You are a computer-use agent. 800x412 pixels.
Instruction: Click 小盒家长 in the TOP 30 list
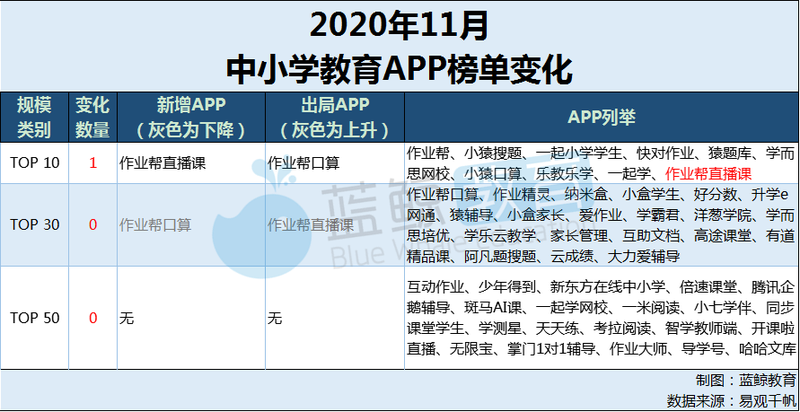tap(536, 215)
